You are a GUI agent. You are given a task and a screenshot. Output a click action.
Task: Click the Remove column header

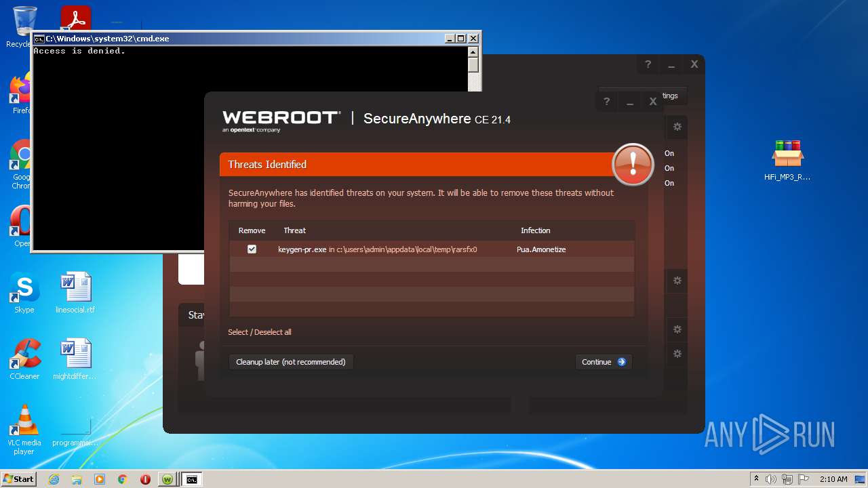pyautogui.click(x=252, y=230)
